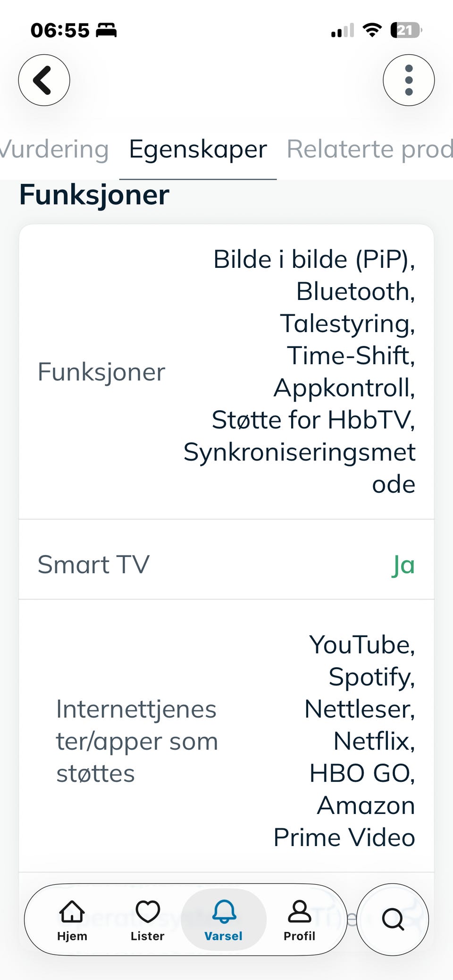Tap the Funksjoner row label
The width and height of the screenshot is (453, 980).
tap(101, 372)
